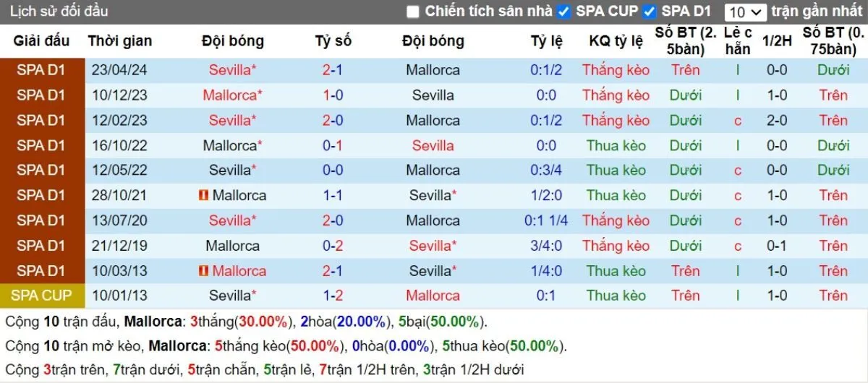Click SPA D1 label in 16/10/22 row

[42, 145]
